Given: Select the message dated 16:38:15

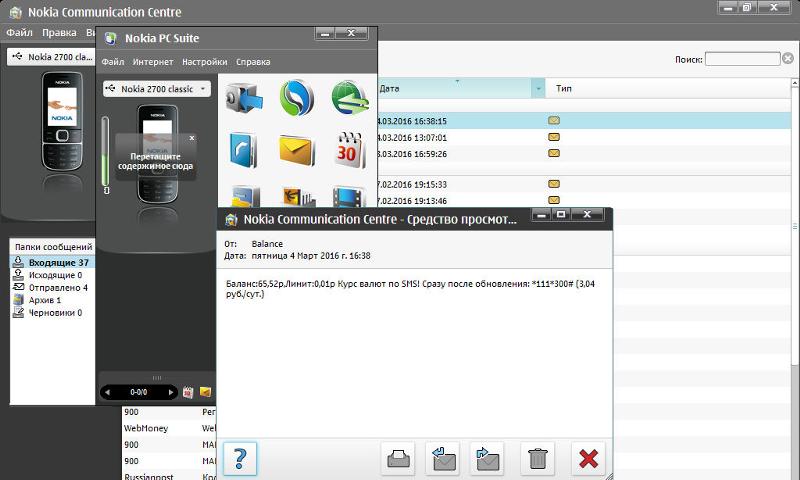Looking at the screenshot, I should click(x=584, y=121).
